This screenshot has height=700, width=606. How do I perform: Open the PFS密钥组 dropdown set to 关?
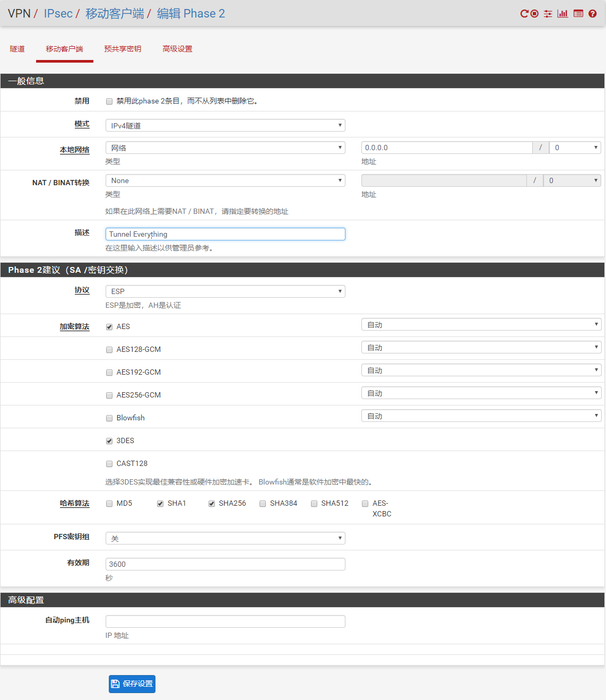(225, 538)
